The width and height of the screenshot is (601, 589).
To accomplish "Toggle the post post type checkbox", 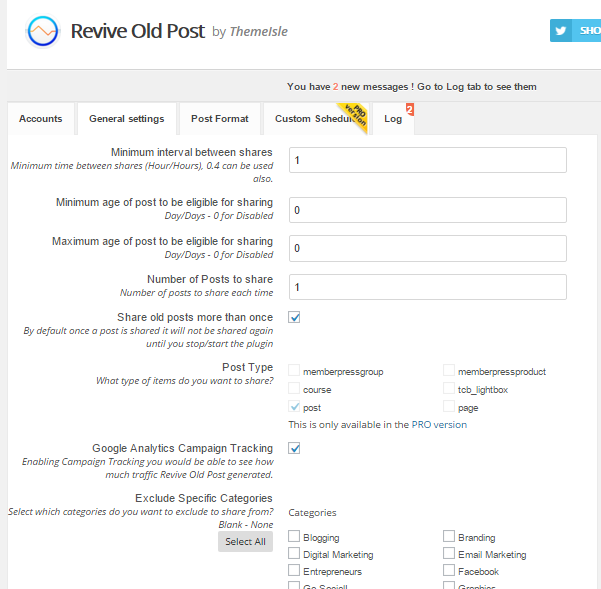I will [x=294, y=406].
